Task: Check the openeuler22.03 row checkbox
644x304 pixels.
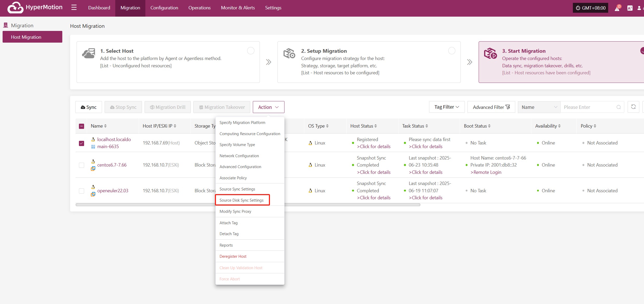Action: pos(82,191)
